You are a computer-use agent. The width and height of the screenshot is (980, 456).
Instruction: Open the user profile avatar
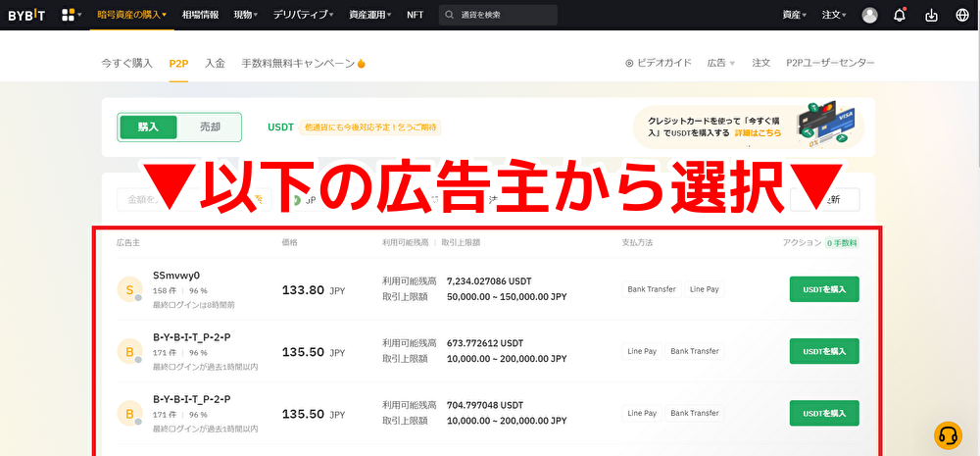pos(869,15)
